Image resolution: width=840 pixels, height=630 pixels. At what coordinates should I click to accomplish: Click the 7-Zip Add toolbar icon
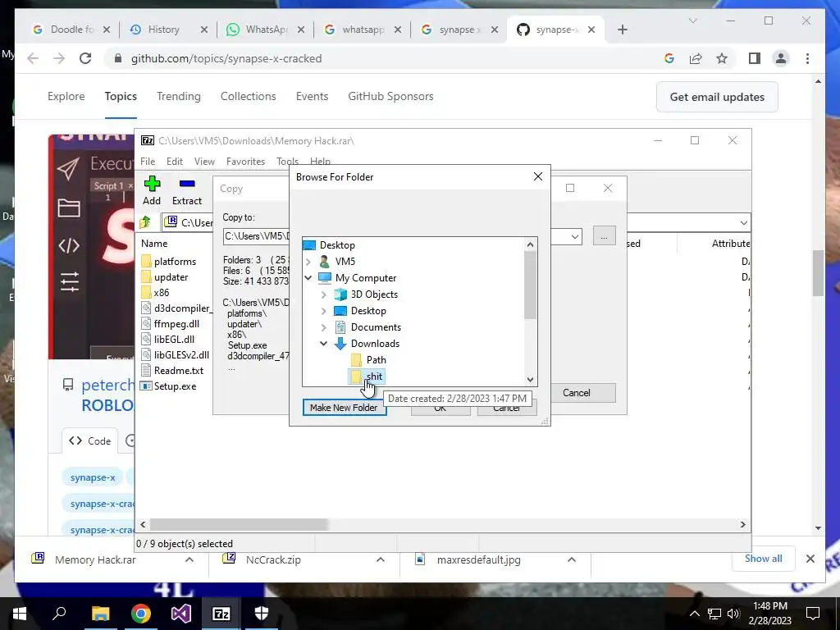(152, 190)
